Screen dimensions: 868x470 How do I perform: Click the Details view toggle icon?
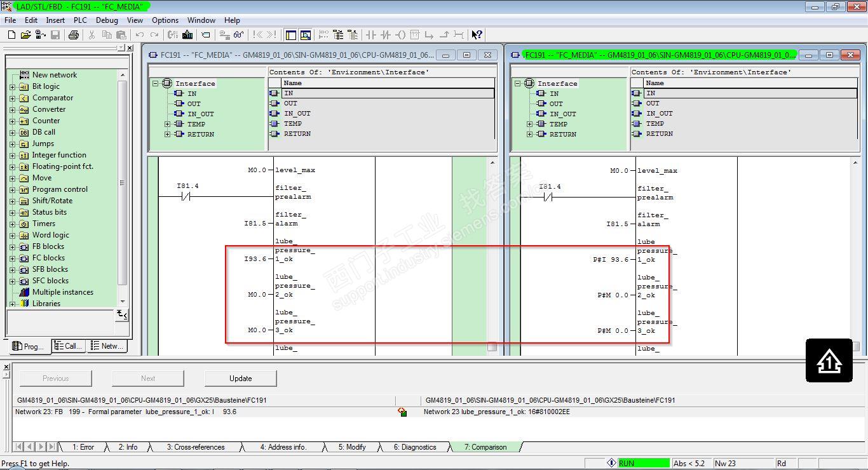click(x=306, y=35)
